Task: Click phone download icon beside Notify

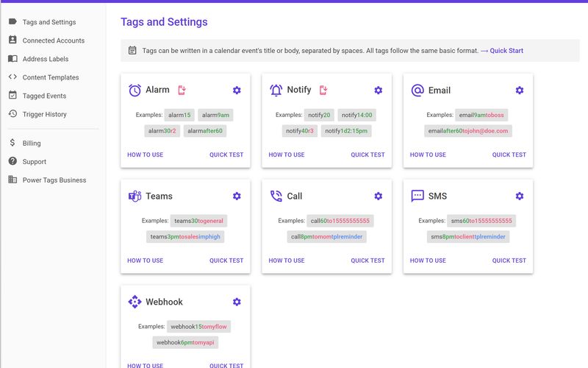Action: (x=323, y=90)
